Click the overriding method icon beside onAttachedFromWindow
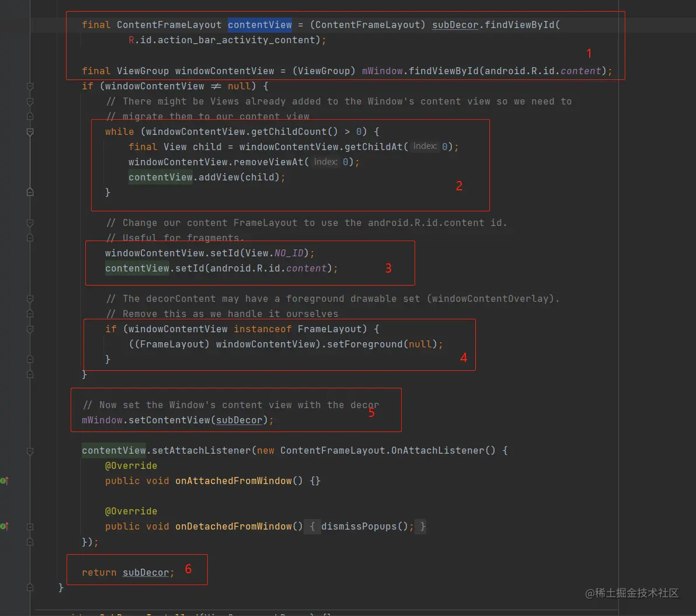The height and width of the screenshot is (616, 696). pos(4,481)
